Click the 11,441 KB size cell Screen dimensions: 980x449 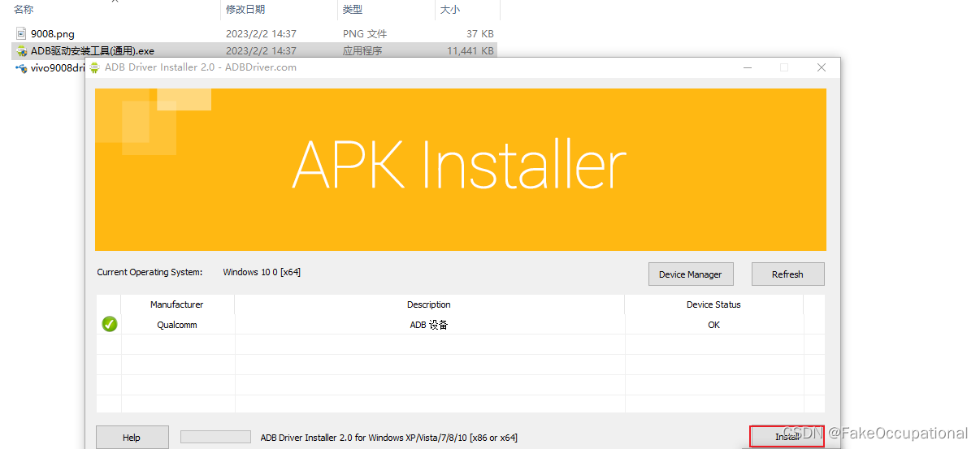pos(470,50)
